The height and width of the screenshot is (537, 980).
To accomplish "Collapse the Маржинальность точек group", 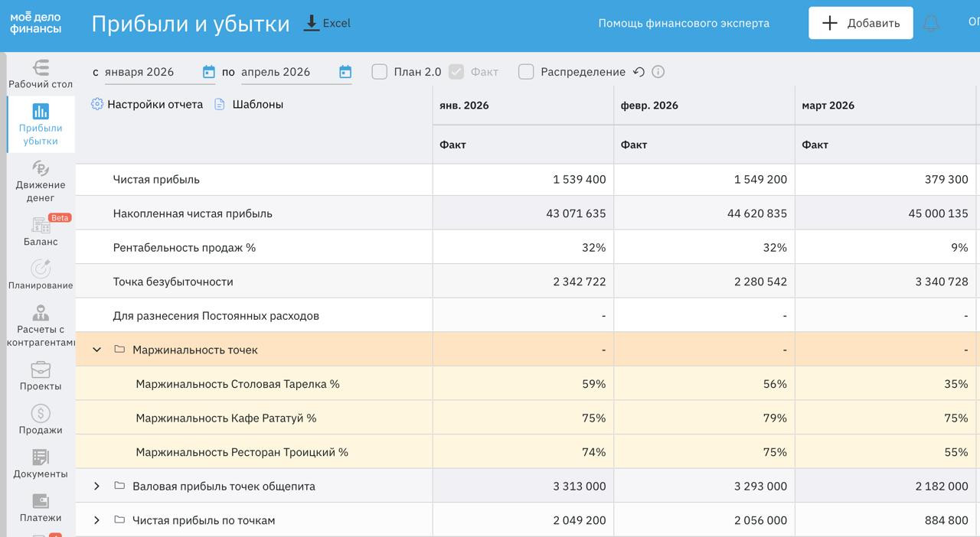I will pos(96,350).
